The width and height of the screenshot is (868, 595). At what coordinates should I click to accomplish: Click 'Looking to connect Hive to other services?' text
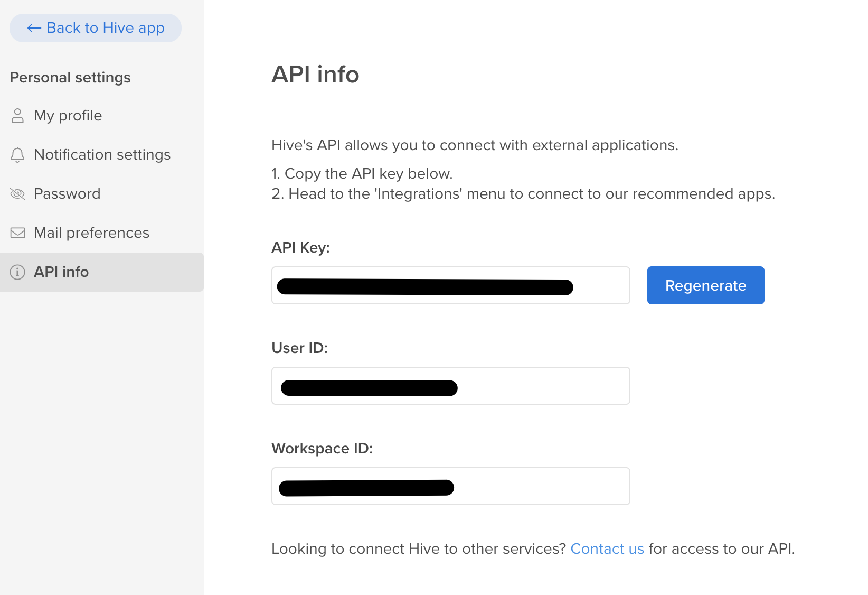pyautogui.click(x=419, y=549)
